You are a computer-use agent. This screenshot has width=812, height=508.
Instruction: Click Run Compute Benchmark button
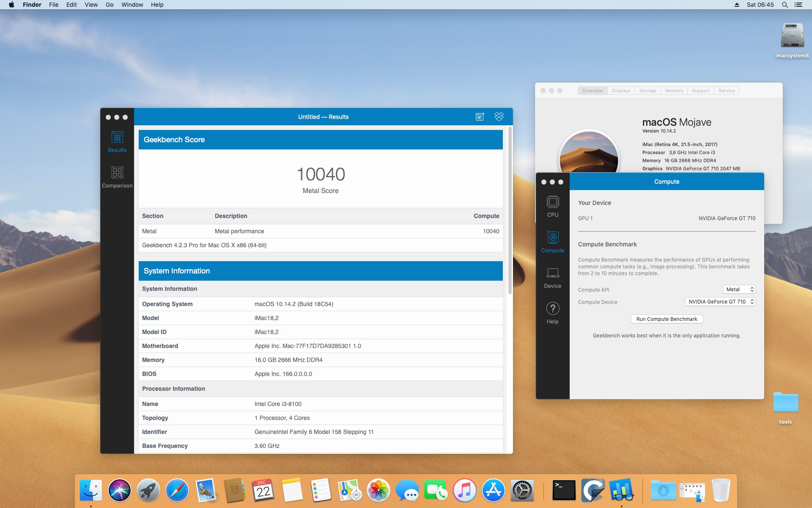point(667,319)
